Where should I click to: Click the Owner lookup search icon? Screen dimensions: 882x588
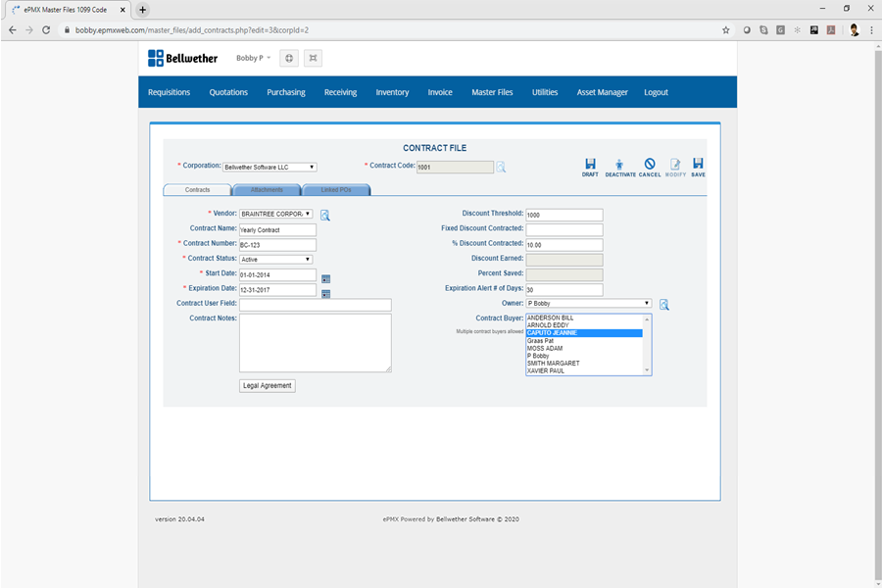pyautogui.click(x=663, y=305)
